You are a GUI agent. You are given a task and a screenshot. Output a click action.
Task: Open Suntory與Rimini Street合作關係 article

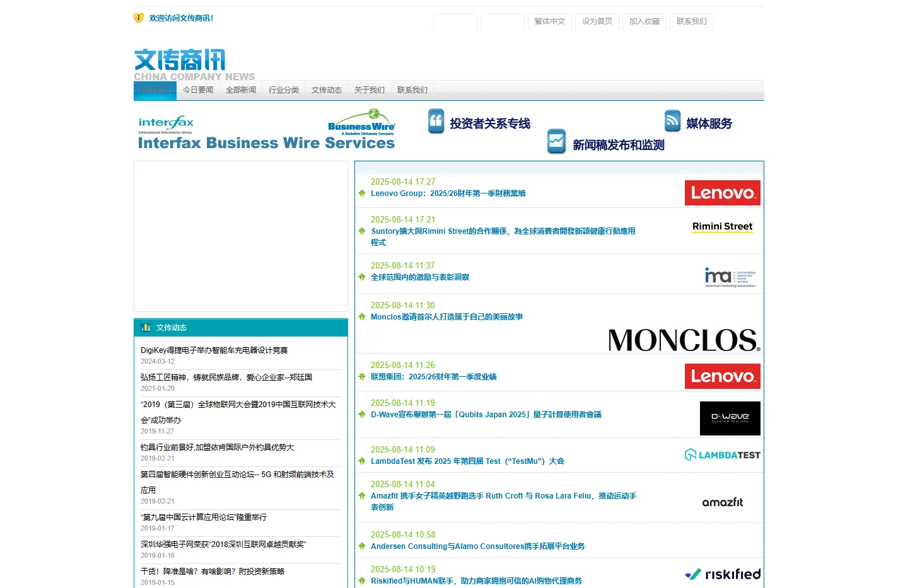tap(503, 237)
